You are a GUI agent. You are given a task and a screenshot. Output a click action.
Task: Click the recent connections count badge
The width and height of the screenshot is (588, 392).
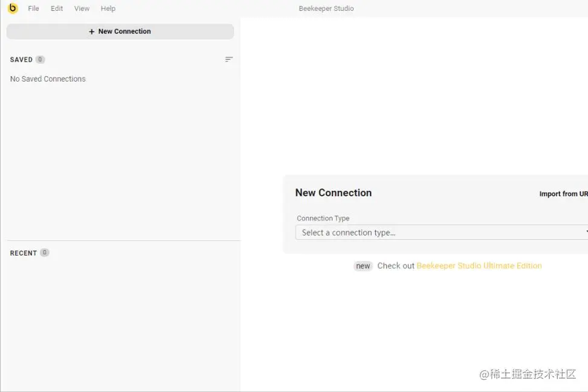tap(45, 252)
